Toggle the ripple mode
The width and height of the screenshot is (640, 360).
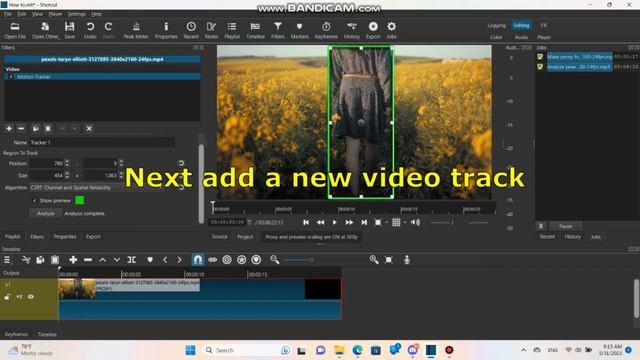coord(227,260)
